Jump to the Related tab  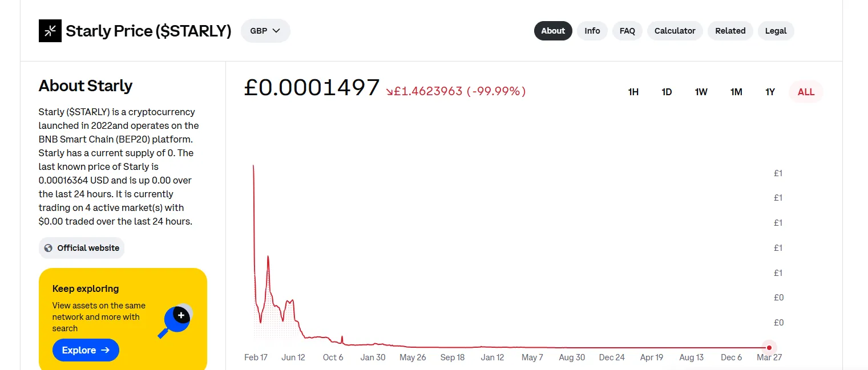pos(730,31)
